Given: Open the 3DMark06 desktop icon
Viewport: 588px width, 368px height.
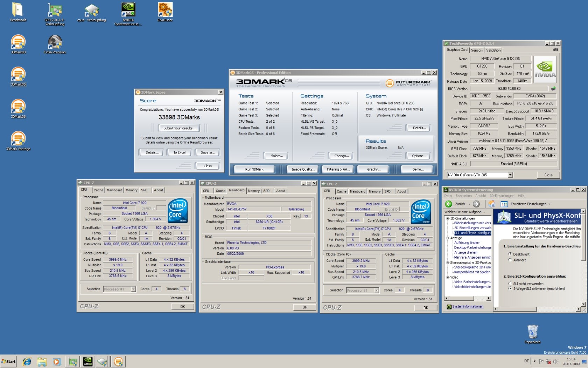Looking at the screenshot, I should [18, 109].
